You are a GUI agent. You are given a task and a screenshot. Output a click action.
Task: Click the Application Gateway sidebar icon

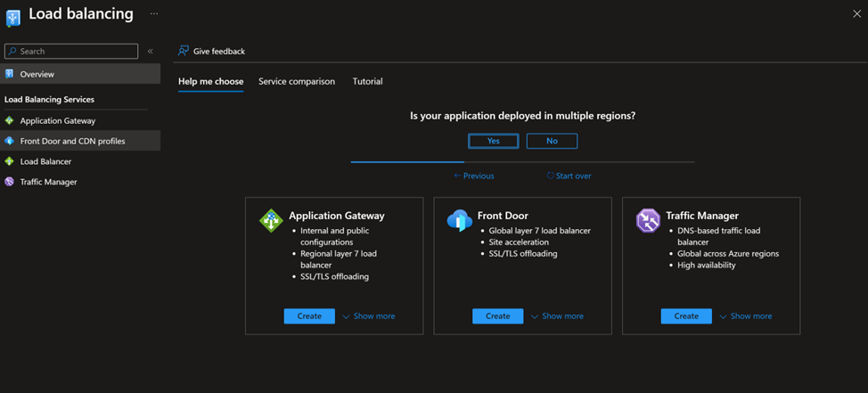tap(9, 120)
